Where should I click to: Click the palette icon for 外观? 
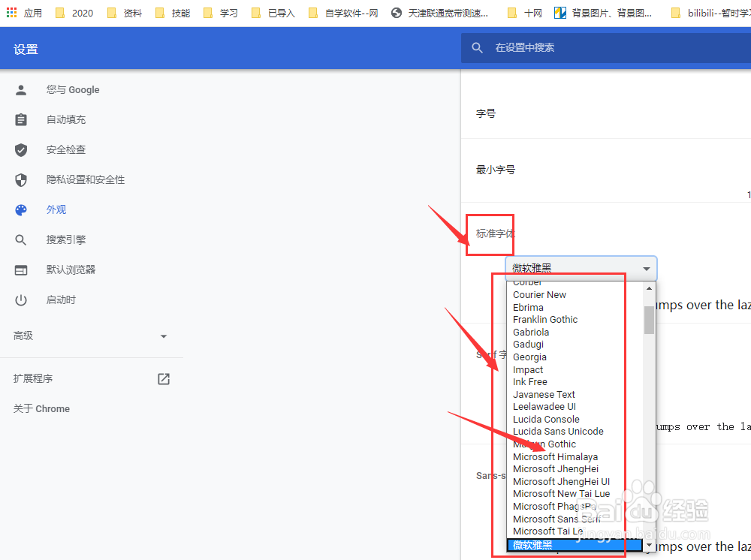(x=20, y=209)
